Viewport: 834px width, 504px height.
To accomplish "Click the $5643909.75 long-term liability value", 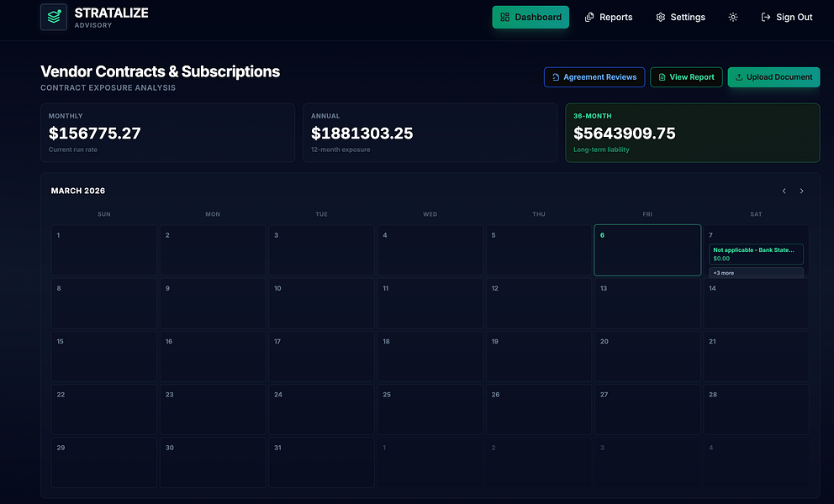I will [625, 133].
